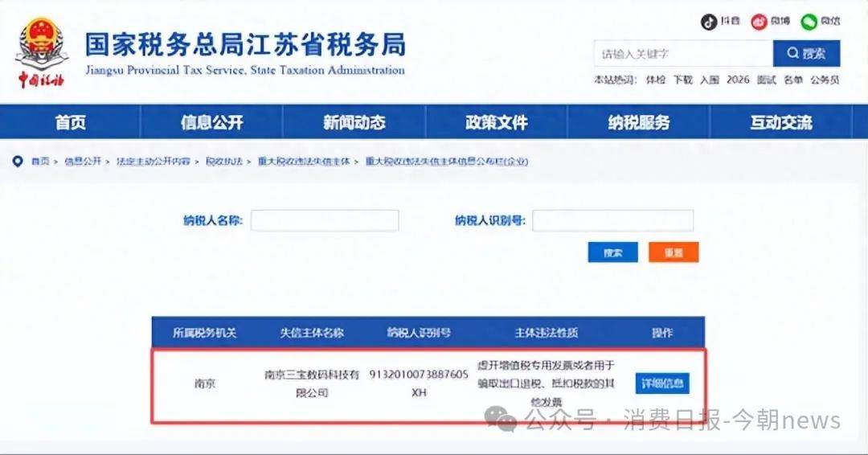Click the breadcrumb location pin icon
The height and width of the screenshot is (455, 868).
tap(18, 161)
